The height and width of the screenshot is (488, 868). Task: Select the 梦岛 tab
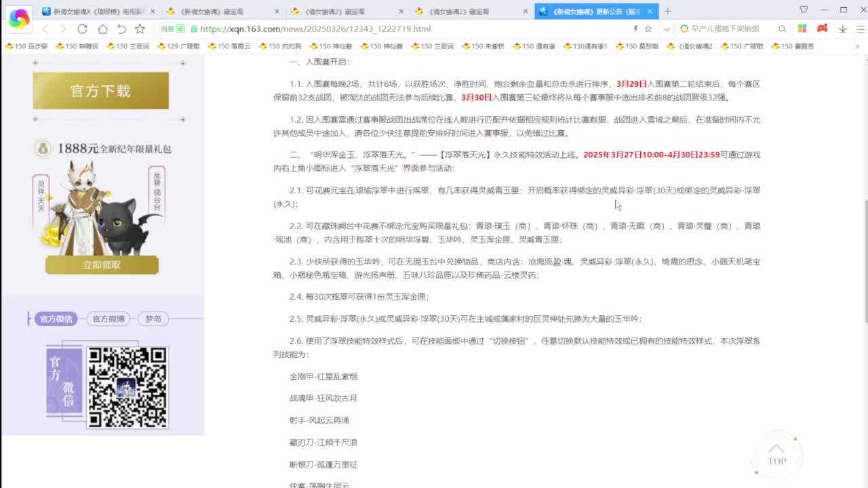[153, 319]
